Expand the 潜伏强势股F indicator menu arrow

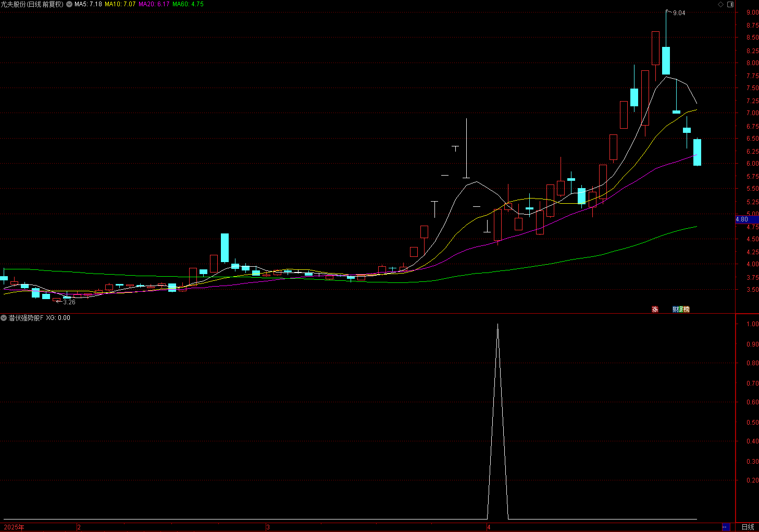(4, 318)
